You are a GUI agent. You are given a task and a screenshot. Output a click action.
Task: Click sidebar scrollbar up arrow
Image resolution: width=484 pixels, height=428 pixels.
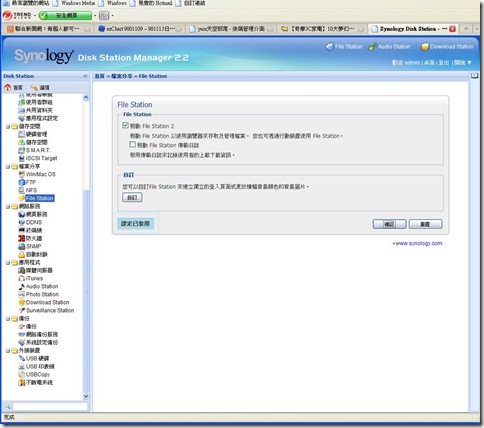[x=86, y=98]
